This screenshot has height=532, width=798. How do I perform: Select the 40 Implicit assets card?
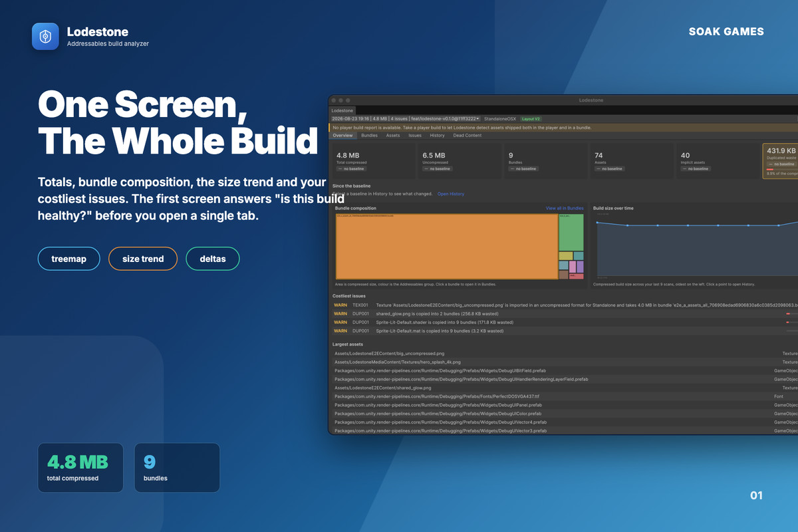coord(718,161)
